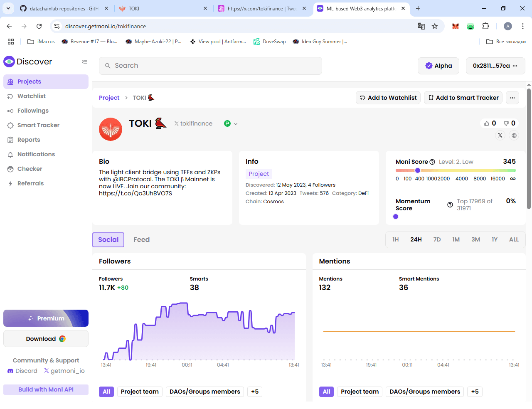
Task: Open Moni Score help question mark
Action: click(x=432, y=162)
